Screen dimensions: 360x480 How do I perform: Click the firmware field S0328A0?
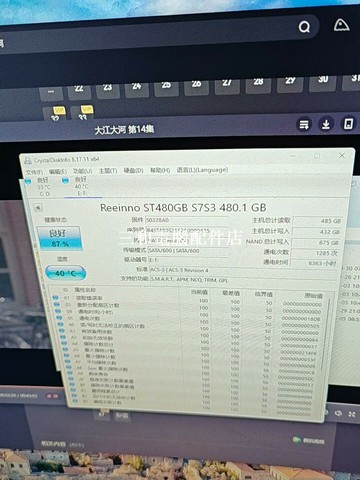pos(187,220)
